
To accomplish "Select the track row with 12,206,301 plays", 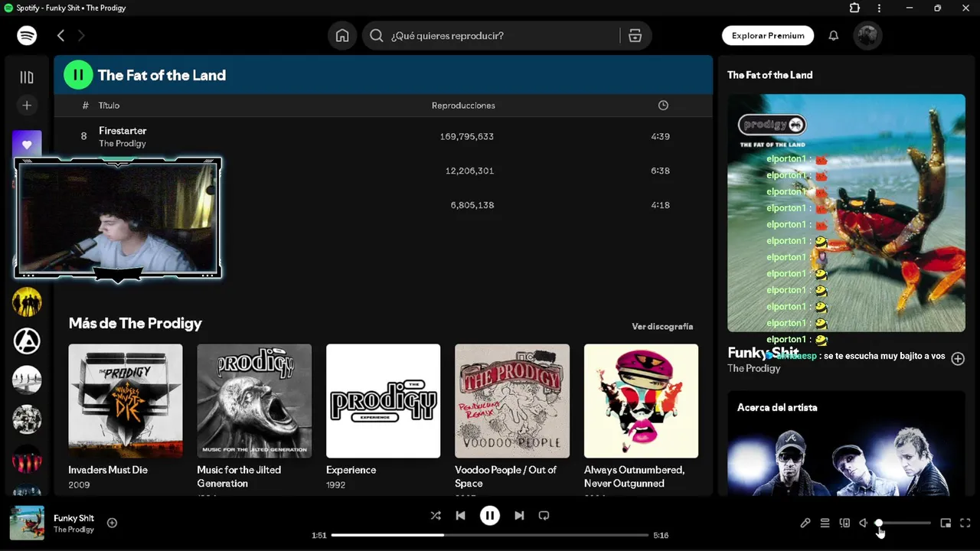I will pos(383,171).
